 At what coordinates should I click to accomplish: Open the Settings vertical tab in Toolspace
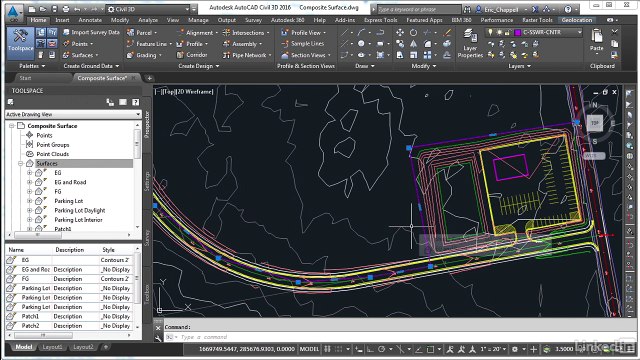[x=147, y=181]
